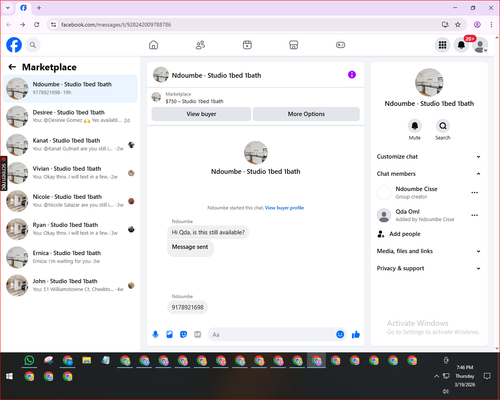Open options menu for Ndoumbe Cisse
Image resolution: width=500 pixels, height=400 pixels.
[475, 192]
